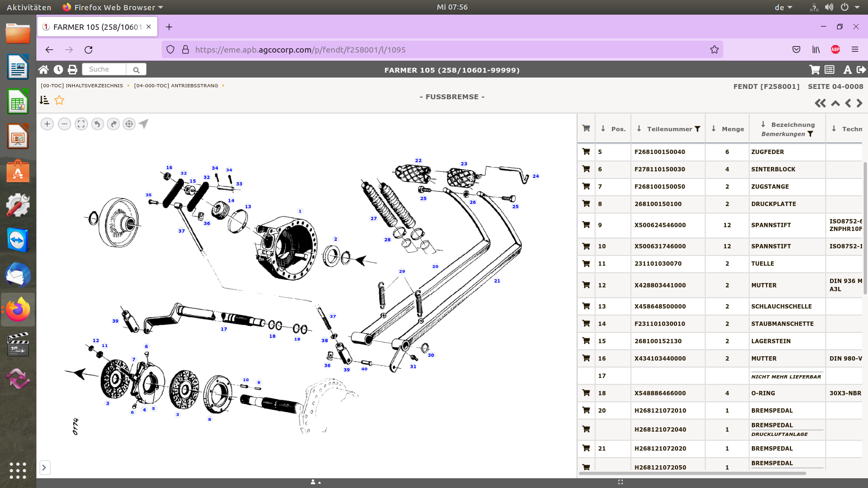Screen dimensions: 868x488
Task: Toggle the Teilenummer column filter
Action: (x=698, y=129)
